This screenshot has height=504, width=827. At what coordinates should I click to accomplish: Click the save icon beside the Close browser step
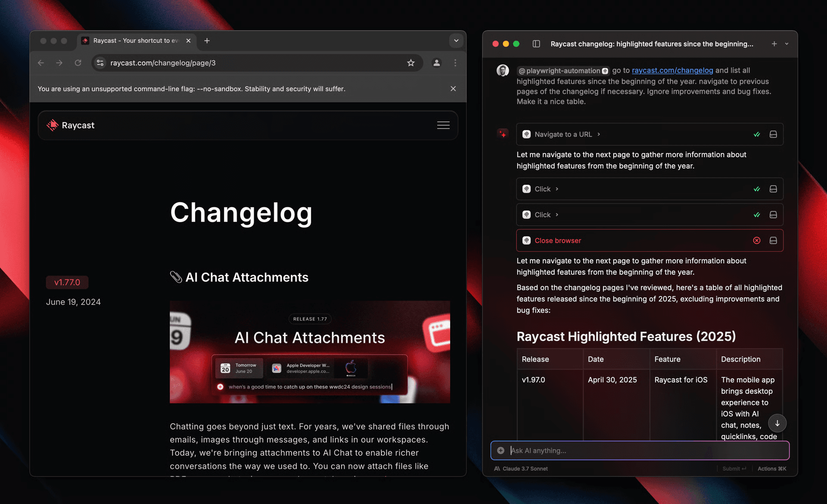tap(773, 240)
